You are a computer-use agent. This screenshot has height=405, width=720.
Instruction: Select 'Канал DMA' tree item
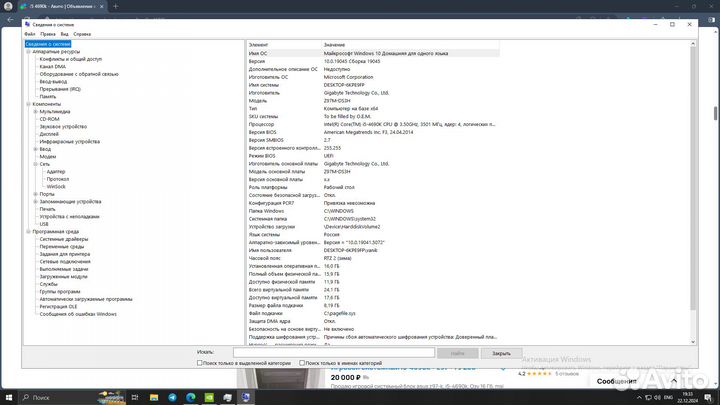point(52,67)
